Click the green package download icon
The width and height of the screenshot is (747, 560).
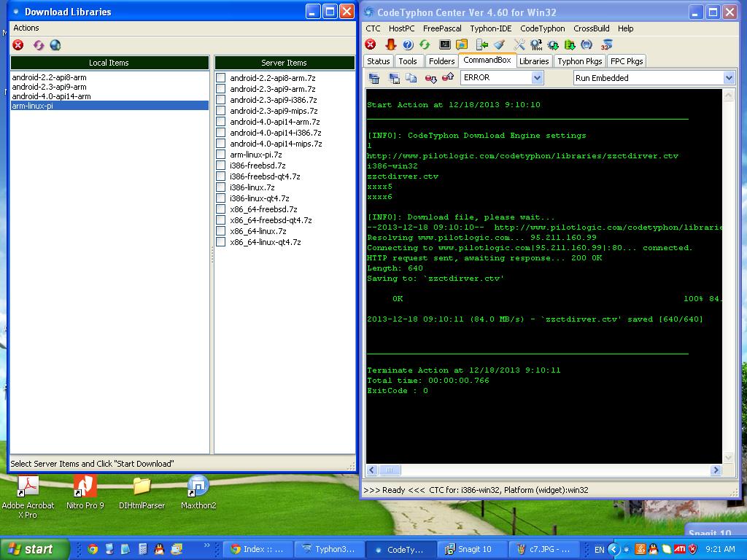point(570,44)
